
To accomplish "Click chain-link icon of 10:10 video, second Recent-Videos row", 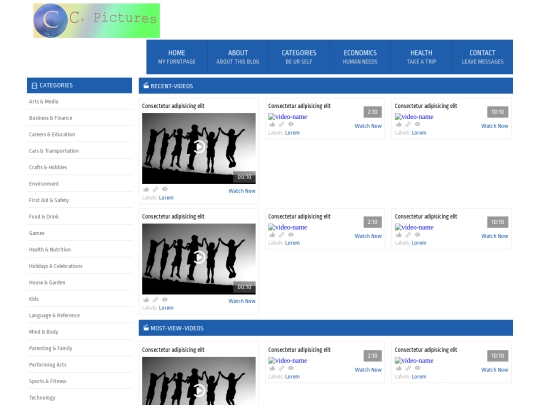I will click(x=408, y=235).
